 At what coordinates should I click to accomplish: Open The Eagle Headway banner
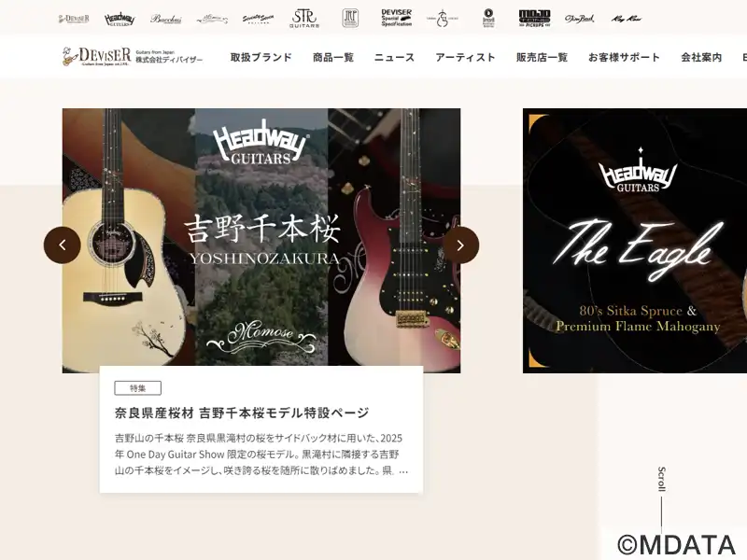tap(635, 241)
